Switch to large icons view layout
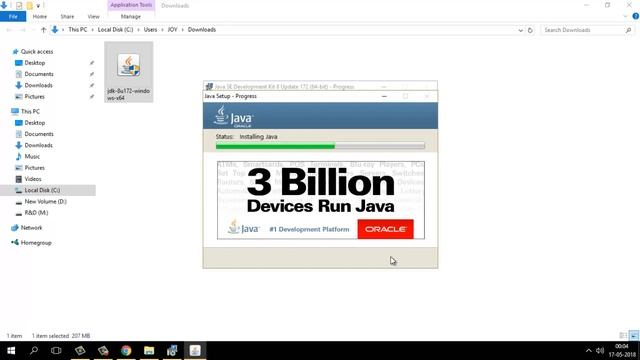The image size is (640, 360). click(x=634, y=336)
